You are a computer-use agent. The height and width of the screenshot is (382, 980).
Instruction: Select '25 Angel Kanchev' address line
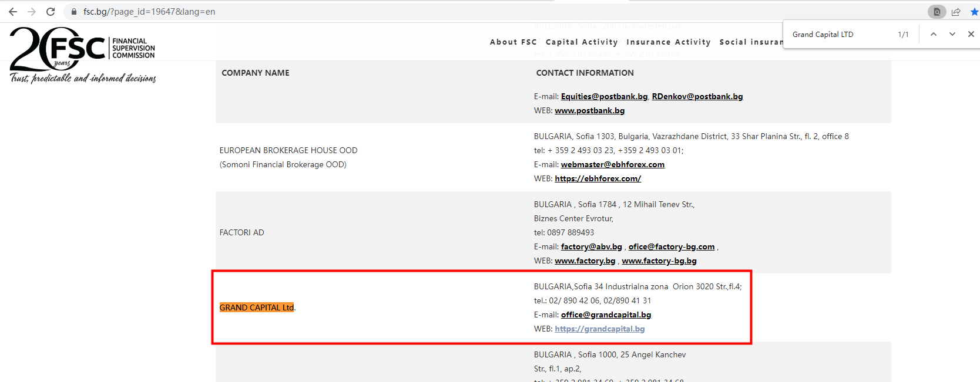click(x=653, y=354)
